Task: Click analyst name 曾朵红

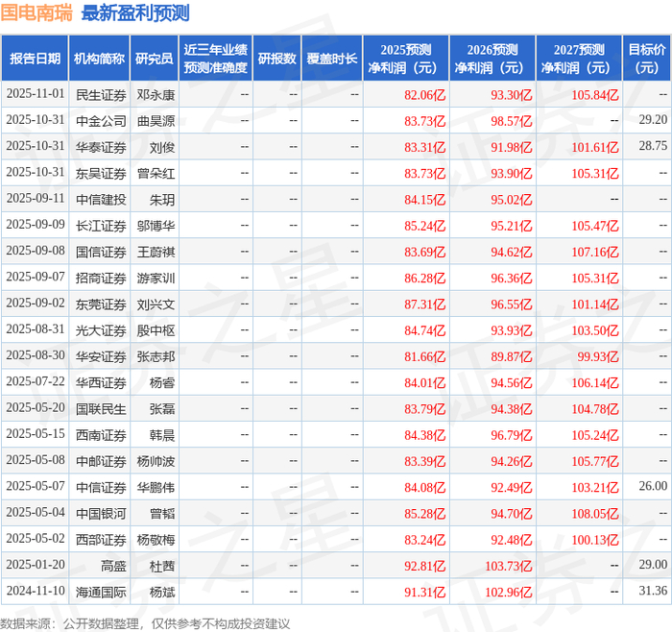Action: pos(156,173)
